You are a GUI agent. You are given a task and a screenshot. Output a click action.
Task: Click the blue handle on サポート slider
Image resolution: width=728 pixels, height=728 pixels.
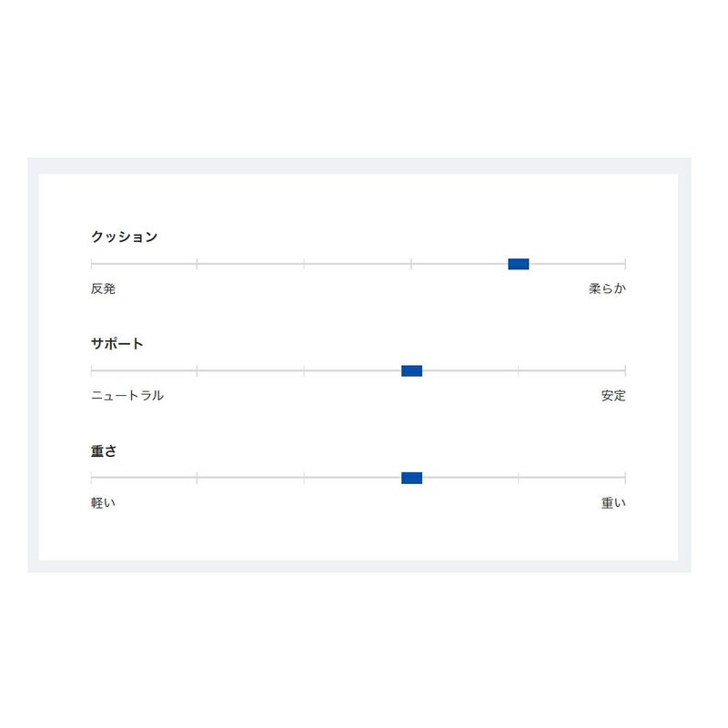point(411,370)
